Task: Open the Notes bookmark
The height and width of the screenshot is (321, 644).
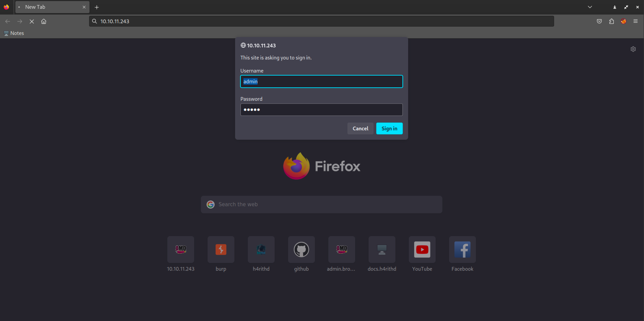Action: click(x=14, y=33)
